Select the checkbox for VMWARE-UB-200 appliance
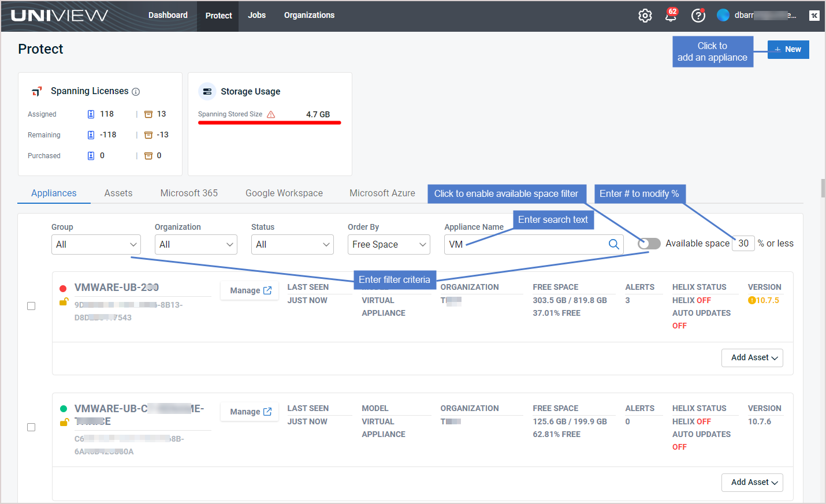This screenshot has height=504, width=826. [x=31, y=305]
